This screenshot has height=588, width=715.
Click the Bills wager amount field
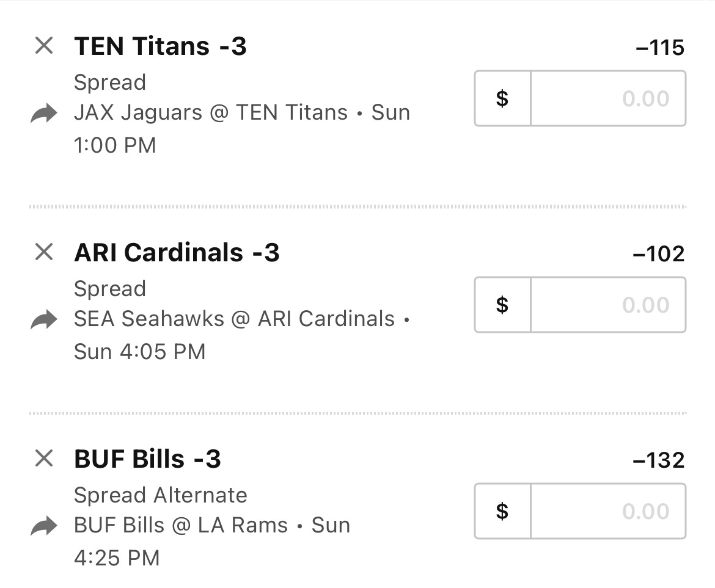[x=608, y=511]
